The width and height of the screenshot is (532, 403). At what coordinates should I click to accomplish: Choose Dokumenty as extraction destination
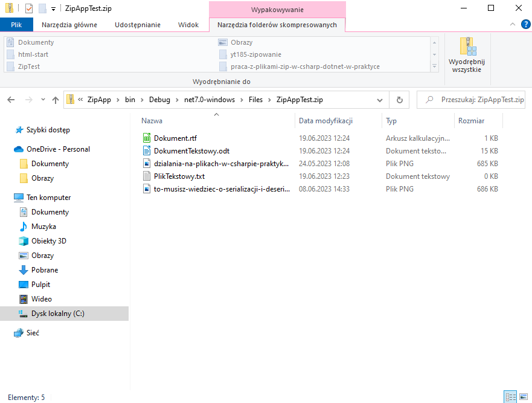(x=36, y=42)
